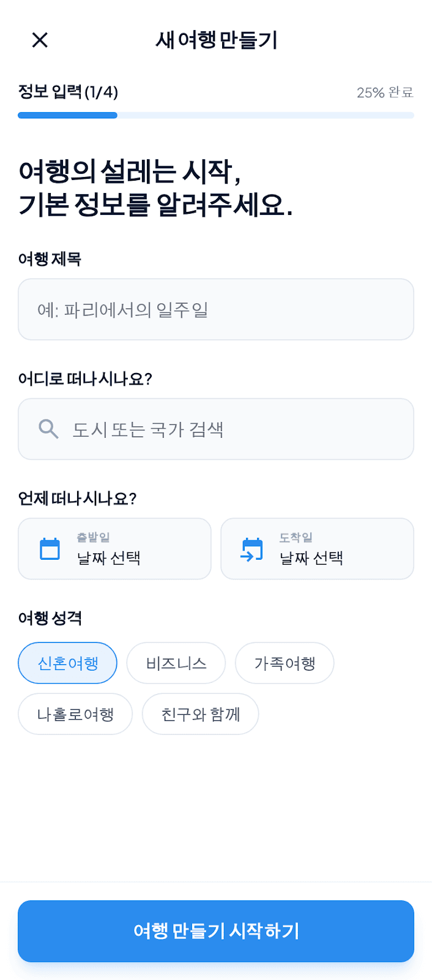432x980 pixels.
Task: Pick the 나홀로여행 option
Action: coord(75,714)
